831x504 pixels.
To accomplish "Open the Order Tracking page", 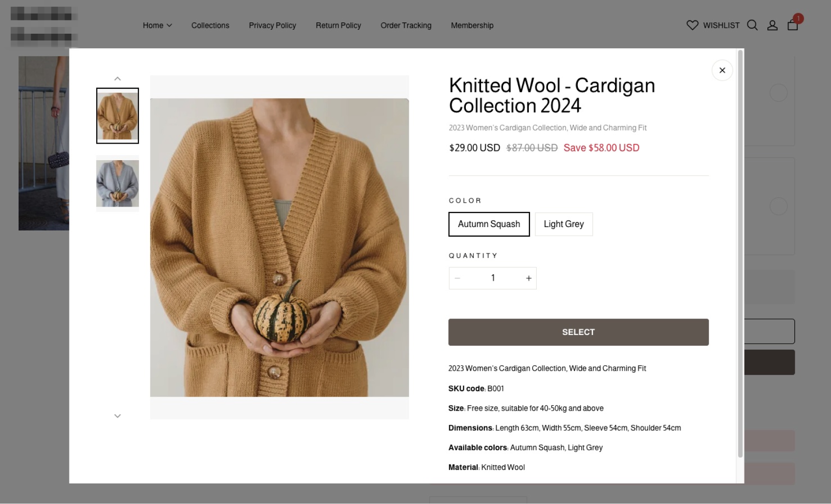I will tap(406, 25).
